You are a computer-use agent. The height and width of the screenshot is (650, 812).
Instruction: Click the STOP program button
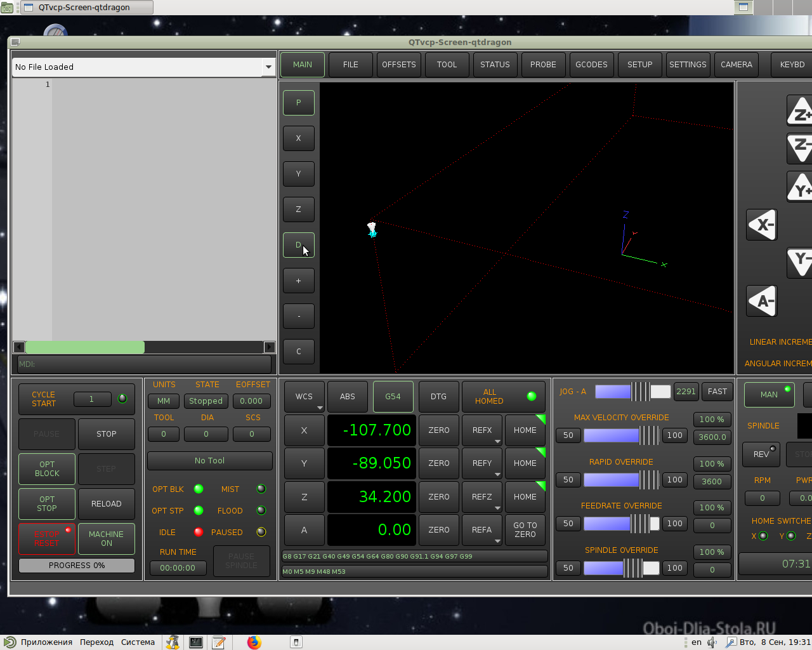107,434
